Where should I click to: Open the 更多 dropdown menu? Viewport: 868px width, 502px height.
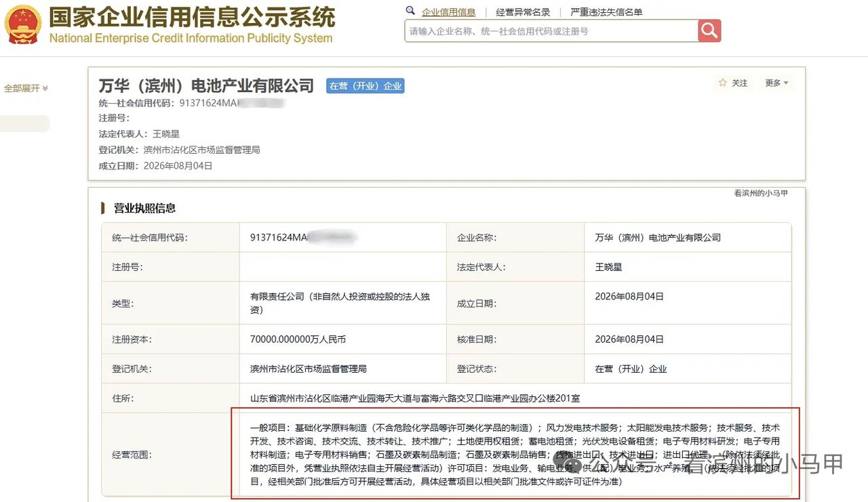pos(777,83)
